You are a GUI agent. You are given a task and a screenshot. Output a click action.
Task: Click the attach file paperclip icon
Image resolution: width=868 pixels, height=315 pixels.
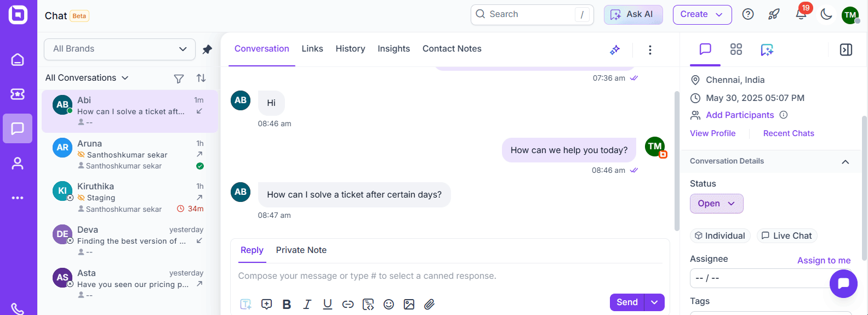[430, 304]
